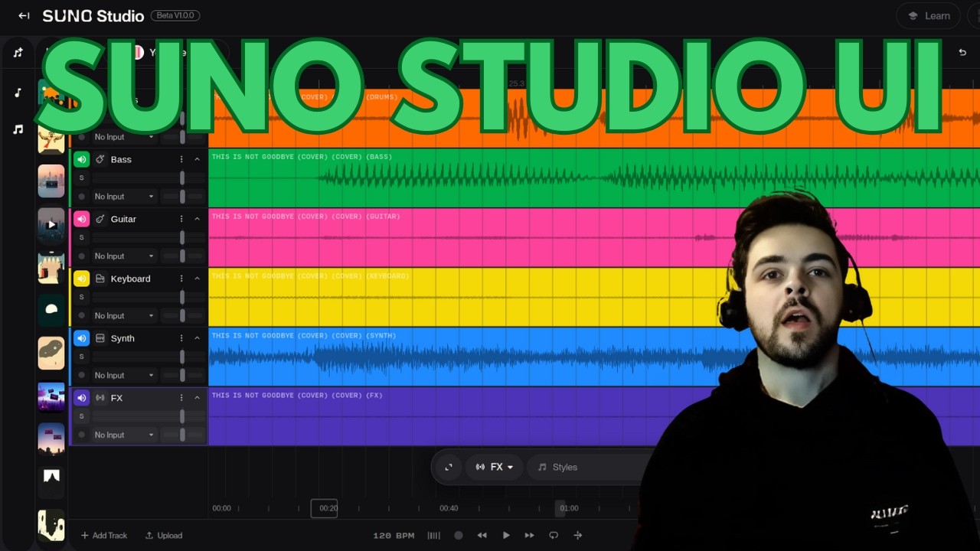
Task: Mute the Keyboard track speaker button
Action: tap(82, 279)
